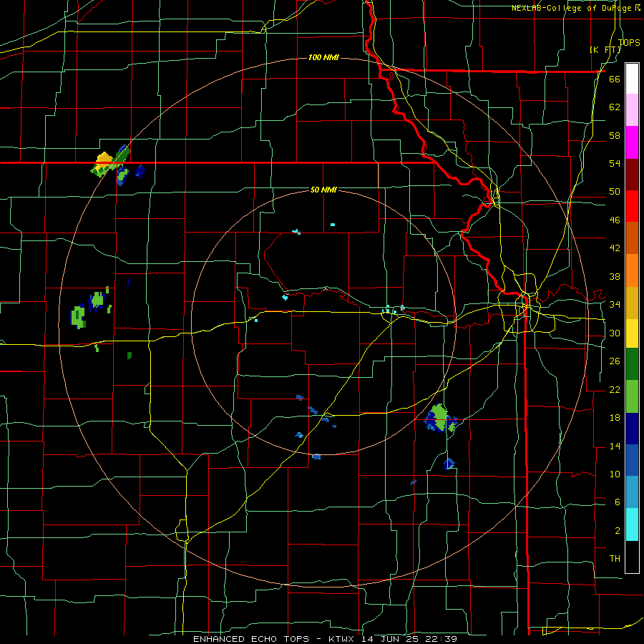Click the legend value 6
Screen dimensions: 644x644
(x=617, y=502)
